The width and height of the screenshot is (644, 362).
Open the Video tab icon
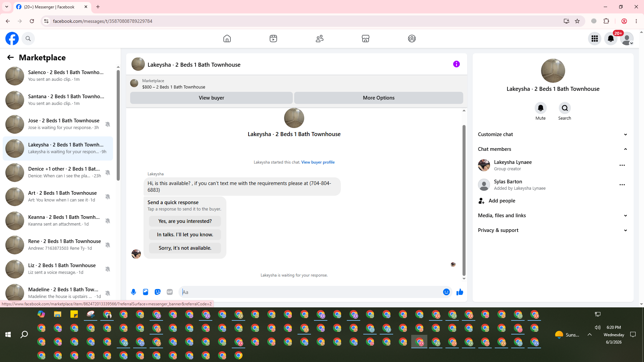(273, 39)
